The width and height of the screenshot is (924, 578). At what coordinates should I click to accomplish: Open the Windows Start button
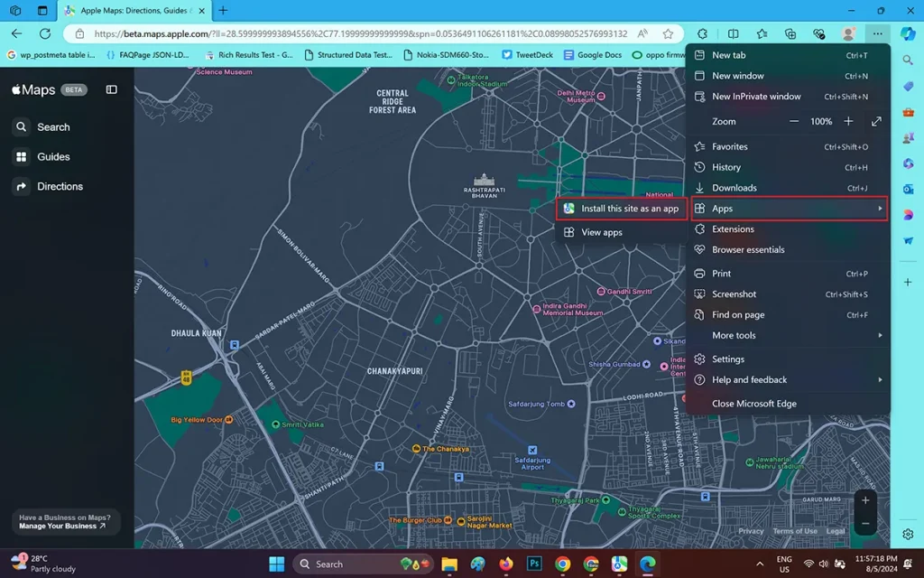tap(276, 564)
